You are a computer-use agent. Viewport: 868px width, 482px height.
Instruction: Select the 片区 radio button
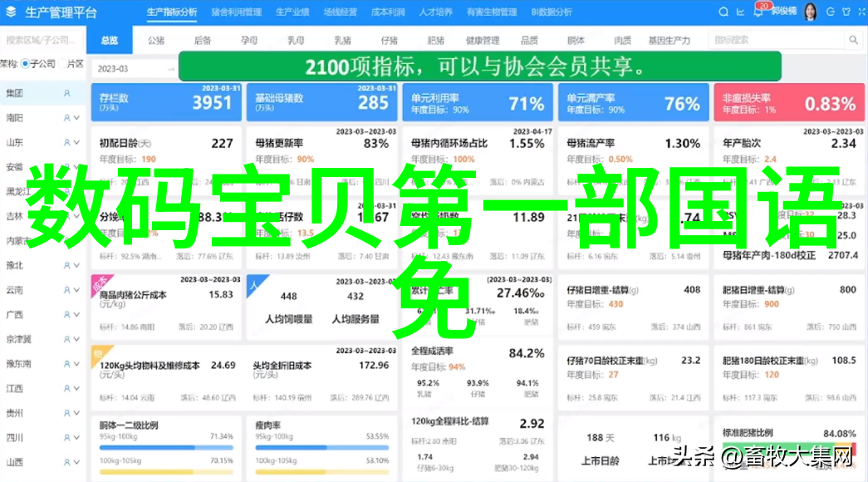(x=61, y=64)
